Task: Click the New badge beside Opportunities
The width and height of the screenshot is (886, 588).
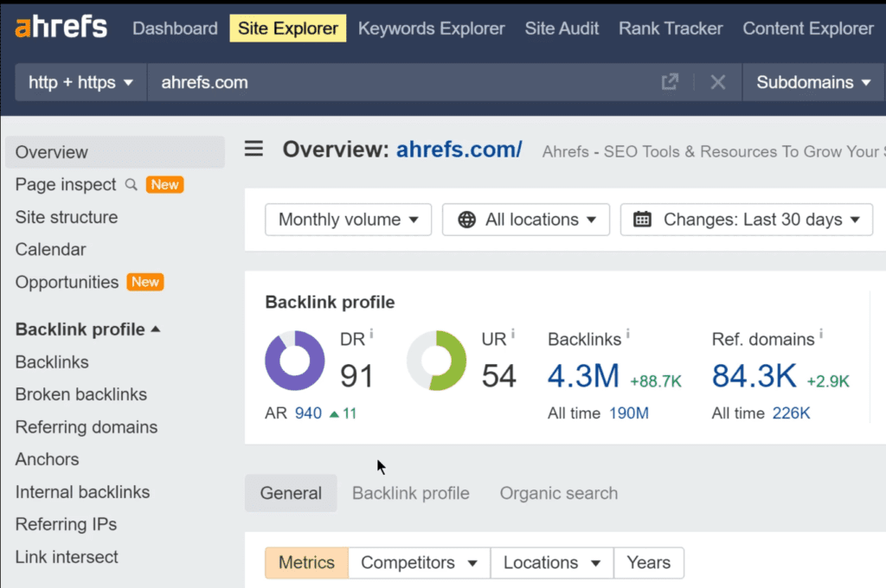Action: point(145,282)
